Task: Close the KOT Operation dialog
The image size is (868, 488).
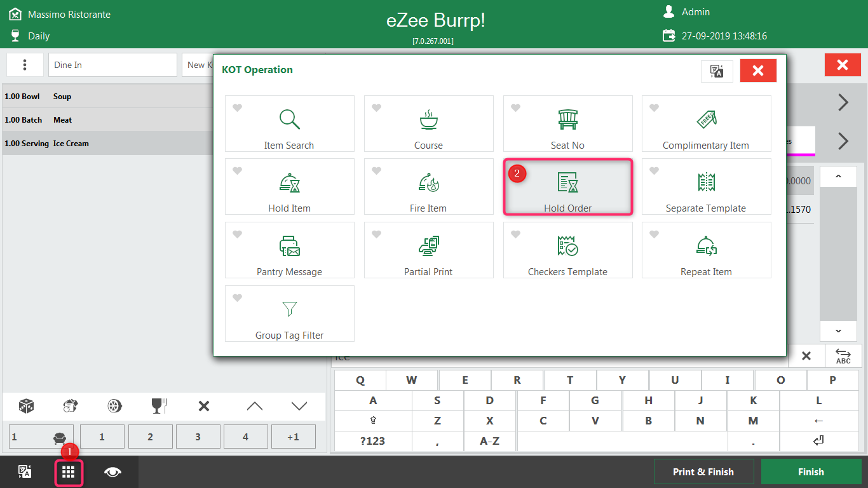Action: pos(758,71)
